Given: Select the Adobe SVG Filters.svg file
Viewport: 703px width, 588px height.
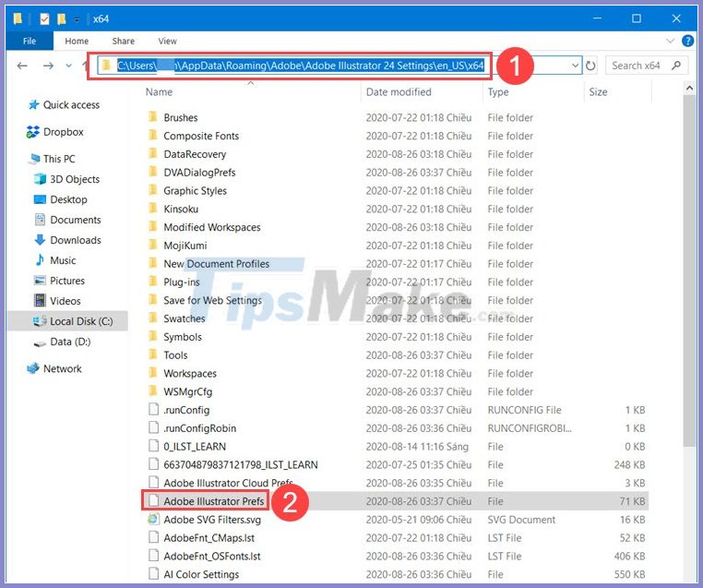Looking at the screenshot, I should pyautogui.click(x=212, y=520).
